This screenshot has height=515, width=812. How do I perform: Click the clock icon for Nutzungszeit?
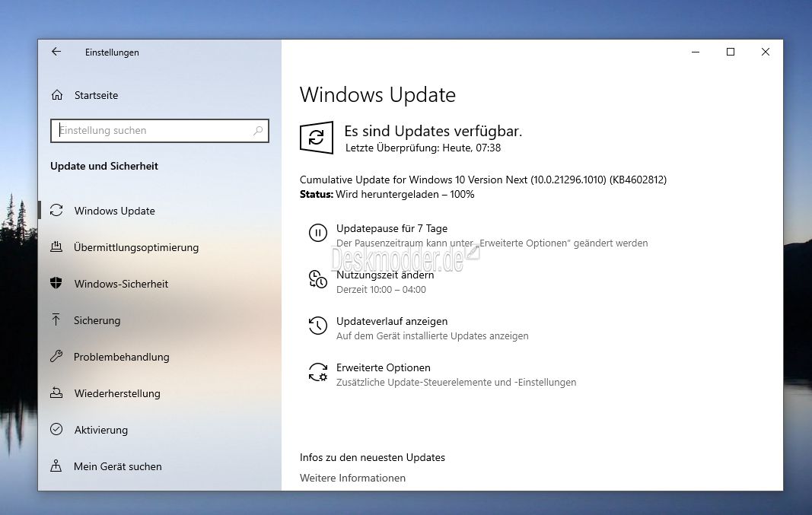pyautogui.click(x=318, y=279)
